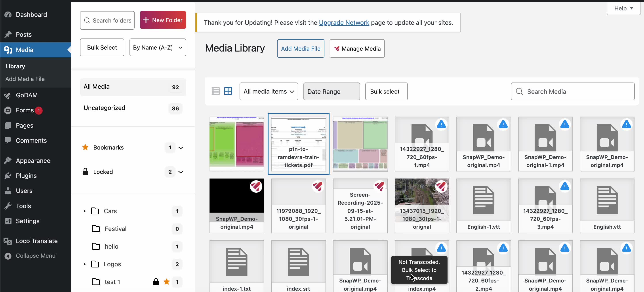The width and height of the screenshot is (644, 292).
Task: Collapse the admin menu
Action: click(35, 256)
